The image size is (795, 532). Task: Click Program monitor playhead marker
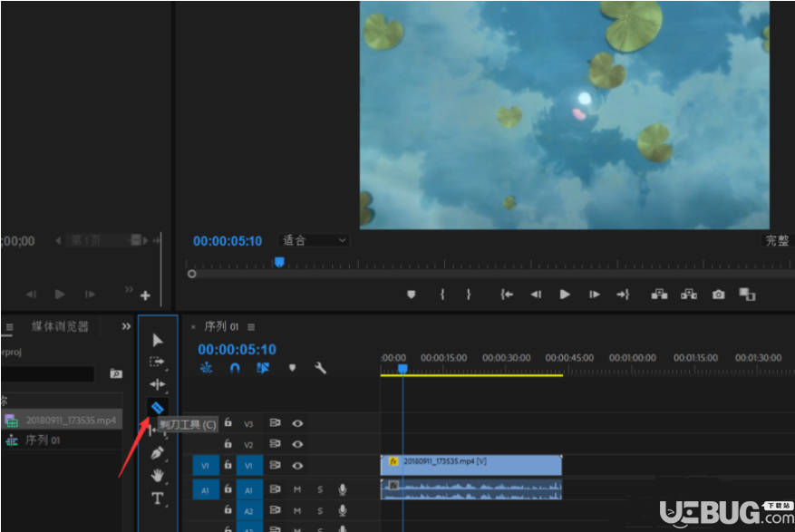(x=279, y=262)
